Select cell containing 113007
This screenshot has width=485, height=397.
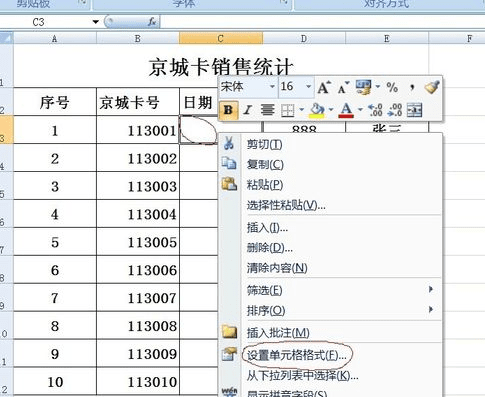(x=138, y=298)
